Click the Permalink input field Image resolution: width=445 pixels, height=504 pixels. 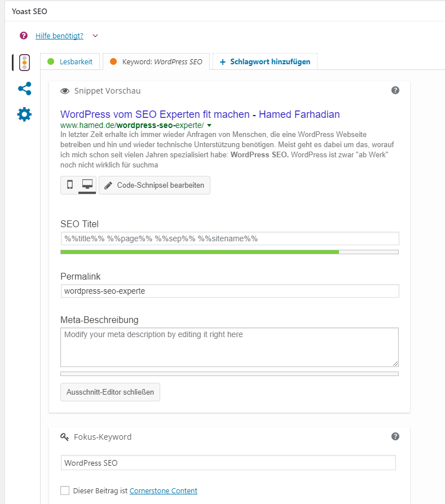pyautogui.click(x=230, y=291)
